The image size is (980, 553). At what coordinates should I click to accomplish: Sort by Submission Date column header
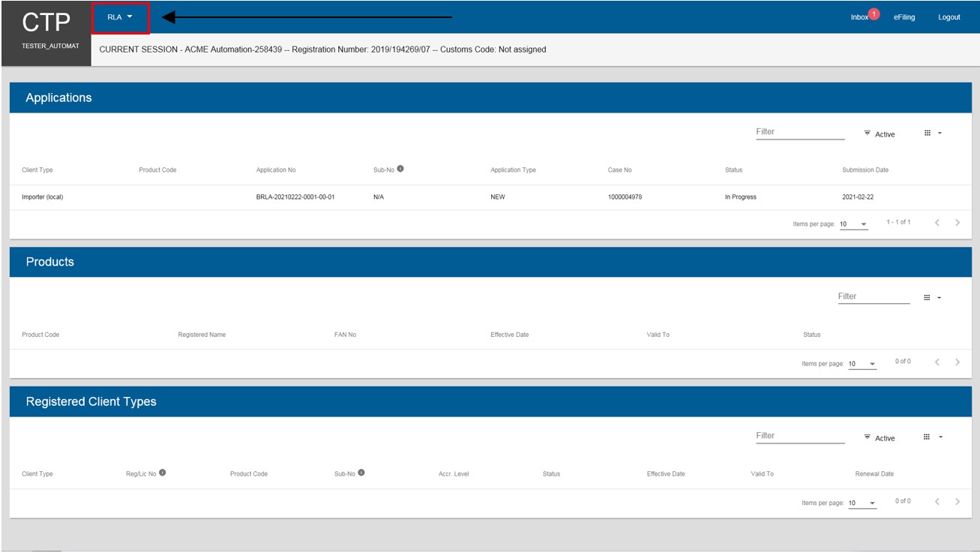click(x=865, y=170)
